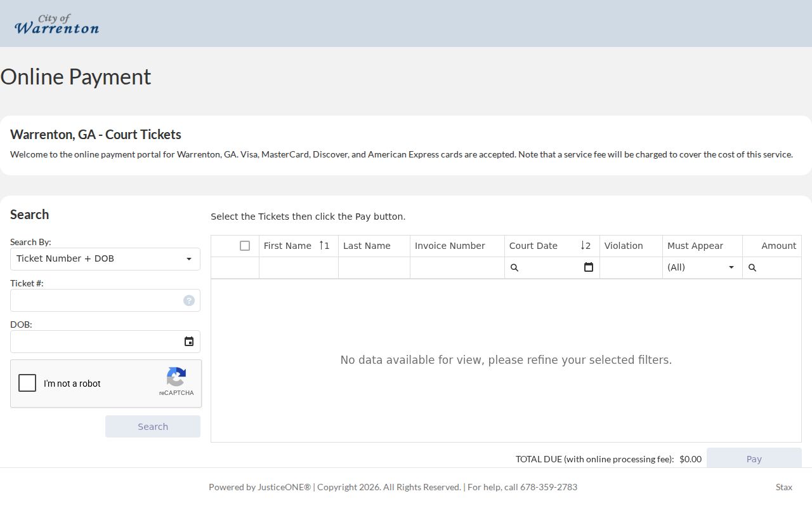
Task: Click the Pay button
Action: 754,458
